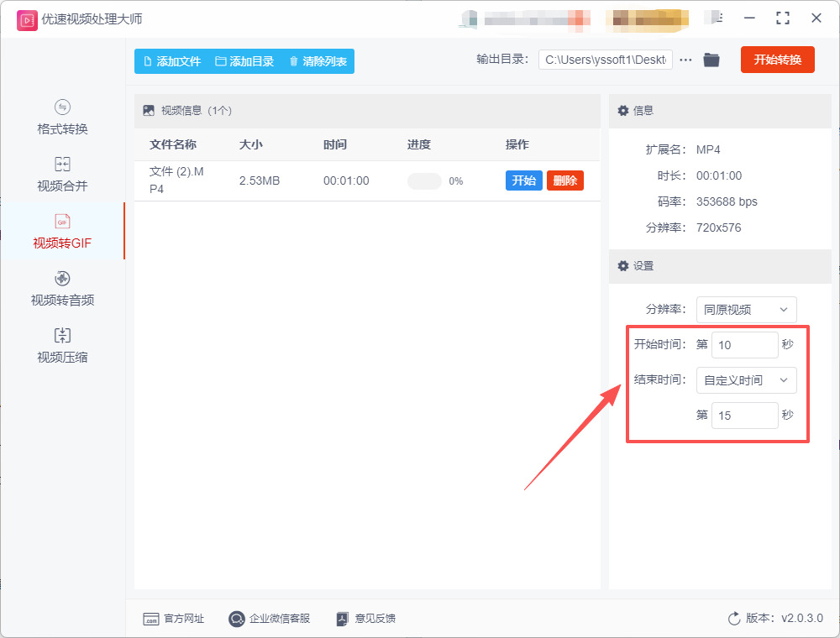Screen dimensions: 840x638
Task: Switch to 视频合并 video merge section
Action: (62, 175)
